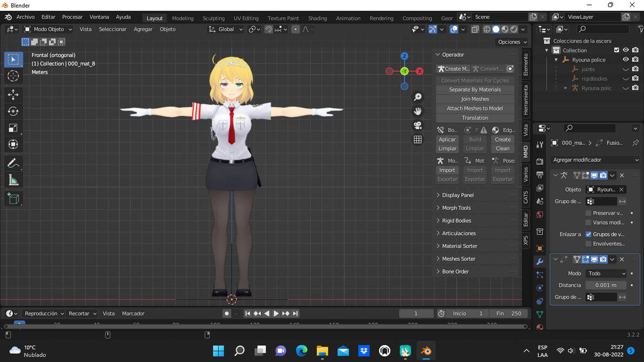Hide Ryouna police in viewport
This screenshot has height=362, width=644.
tap(626, 59)
